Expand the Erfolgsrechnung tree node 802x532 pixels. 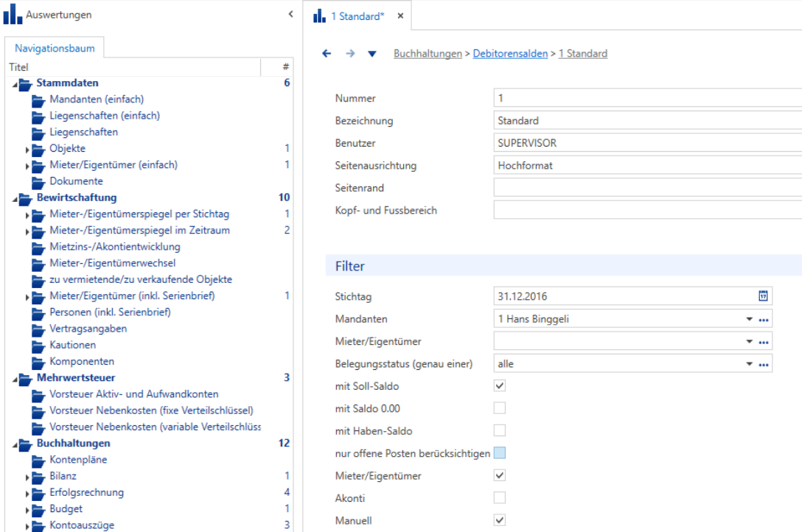pos(27,494)
